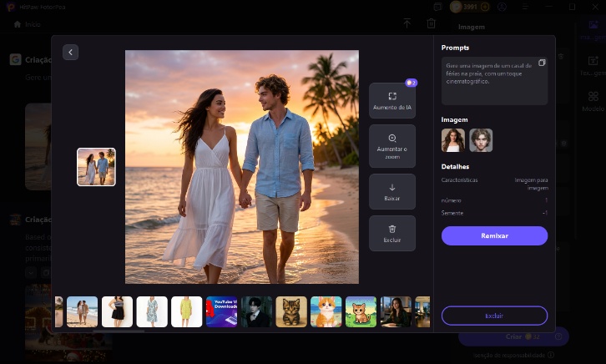Copy the prompt text with copy icon
The width and height of the screenshot is (606, 364).
[x=541, y=63]
